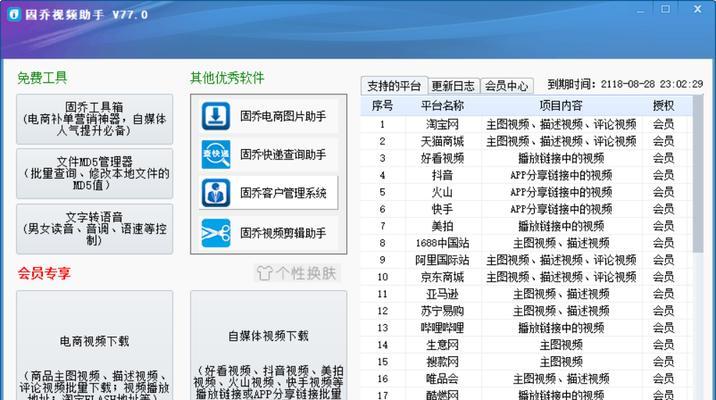Click the shirt icon beside 个性换肤
716x400 pixels.
tap(264, 273)
